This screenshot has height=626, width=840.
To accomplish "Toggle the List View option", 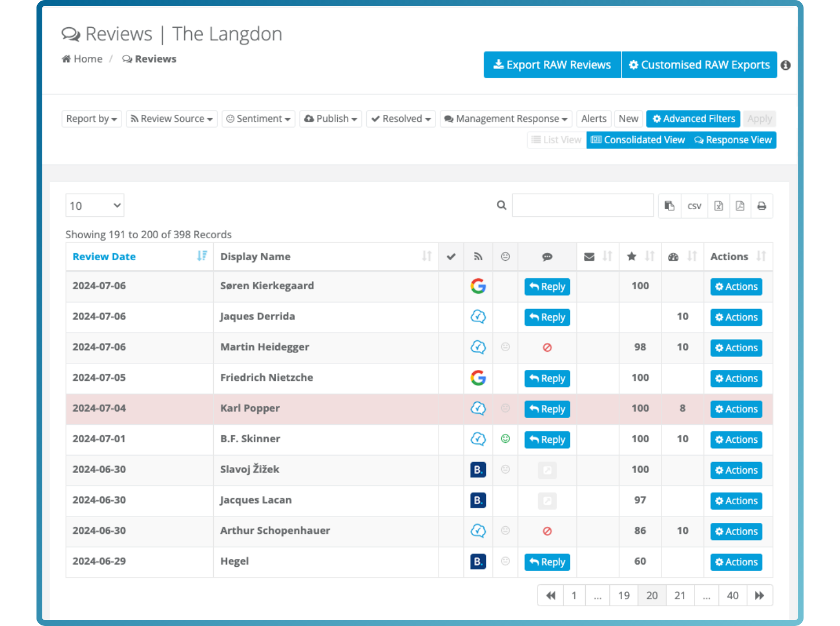I will coord(556,140).
